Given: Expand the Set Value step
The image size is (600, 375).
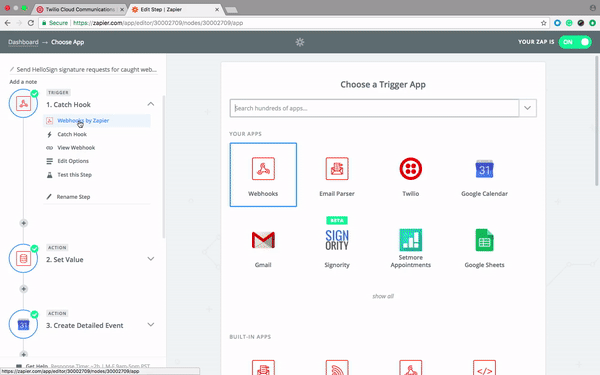Looking at the screenshot, I should point(151,259).
